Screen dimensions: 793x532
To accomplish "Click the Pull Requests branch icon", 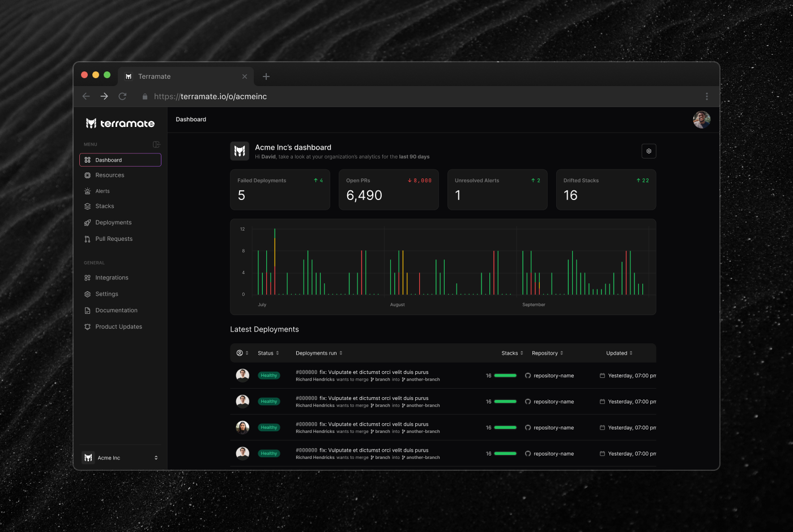I will point(87,239).
